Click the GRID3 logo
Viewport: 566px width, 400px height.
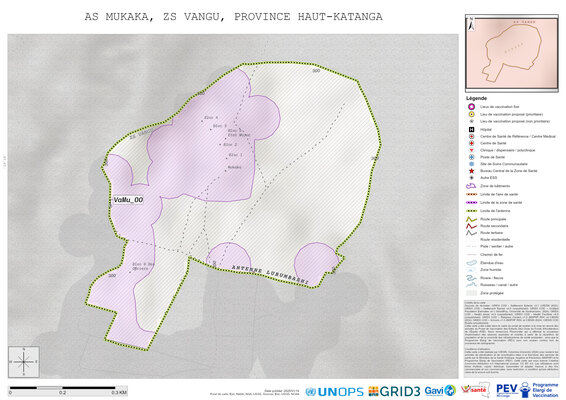[395, 391]
